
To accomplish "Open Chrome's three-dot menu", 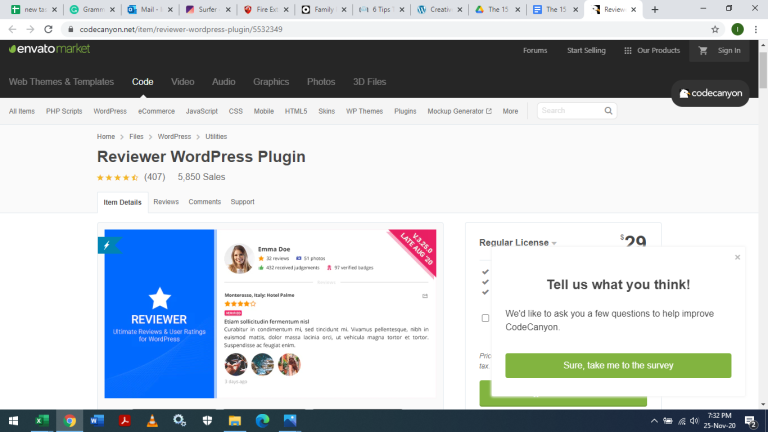I will point(756,29).
